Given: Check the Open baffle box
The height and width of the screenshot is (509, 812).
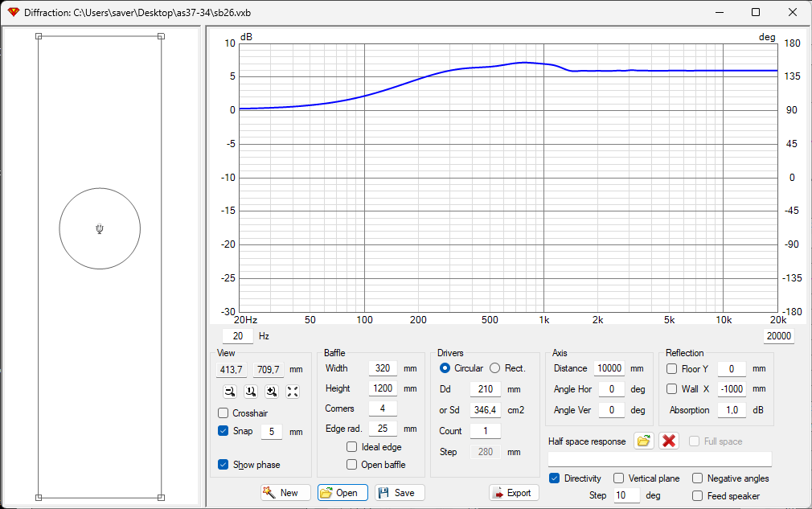Looking at the screenshot, I should pos(351,465).
